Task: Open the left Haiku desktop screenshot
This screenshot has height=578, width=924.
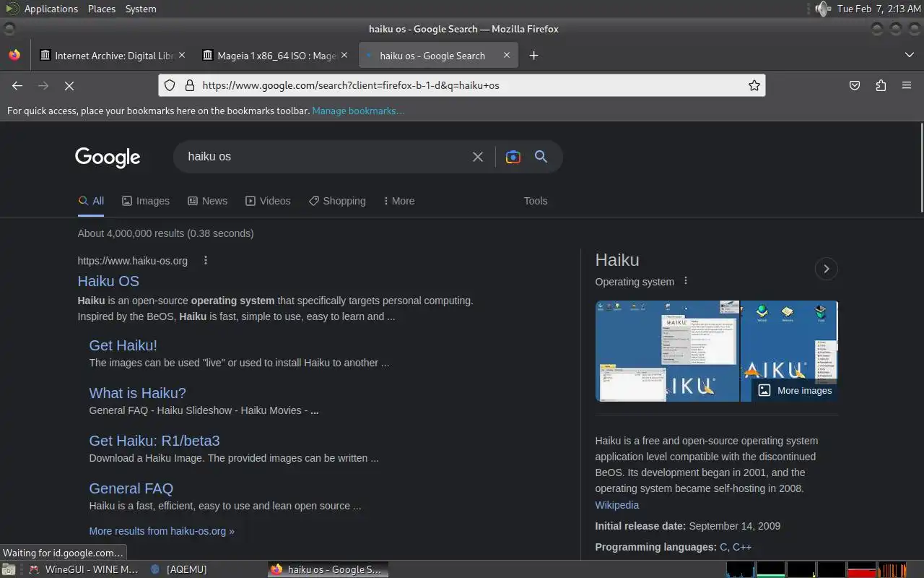Action: click(667, 351)
